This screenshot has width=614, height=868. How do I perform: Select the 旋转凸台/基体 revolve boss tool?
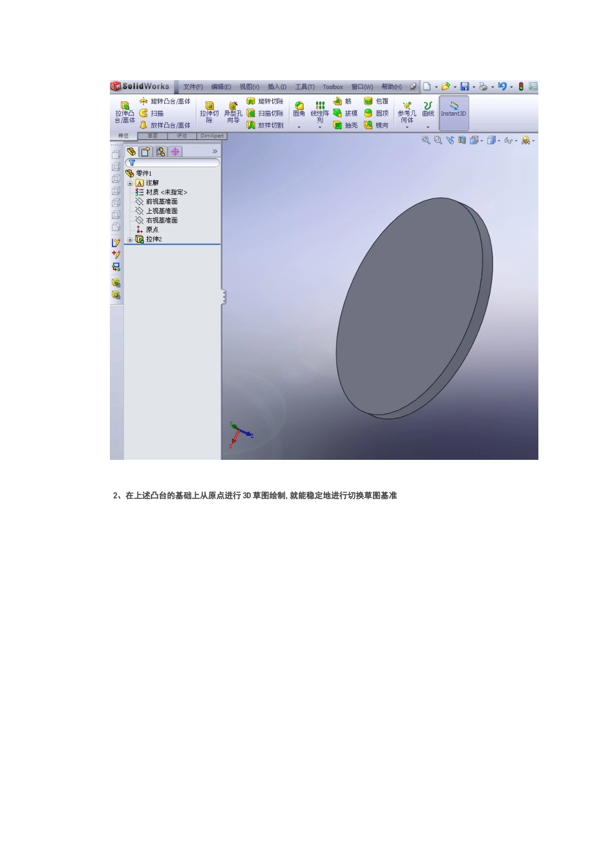(165, 101)
